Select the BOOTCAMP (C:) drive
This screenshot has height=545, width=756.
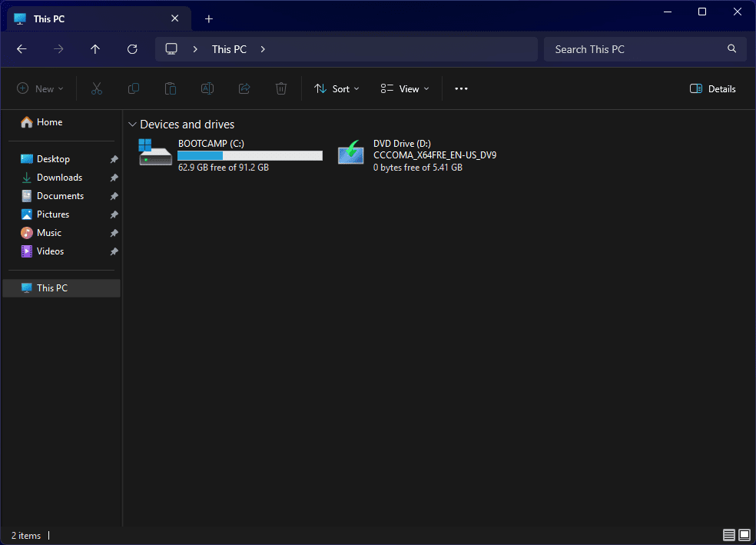(x=230, y=155)
